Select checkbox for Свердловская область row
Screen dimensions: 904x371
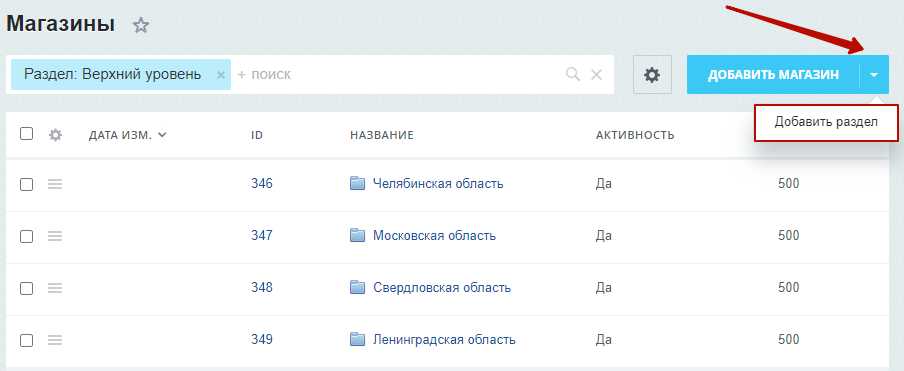(x=27, y=288)
